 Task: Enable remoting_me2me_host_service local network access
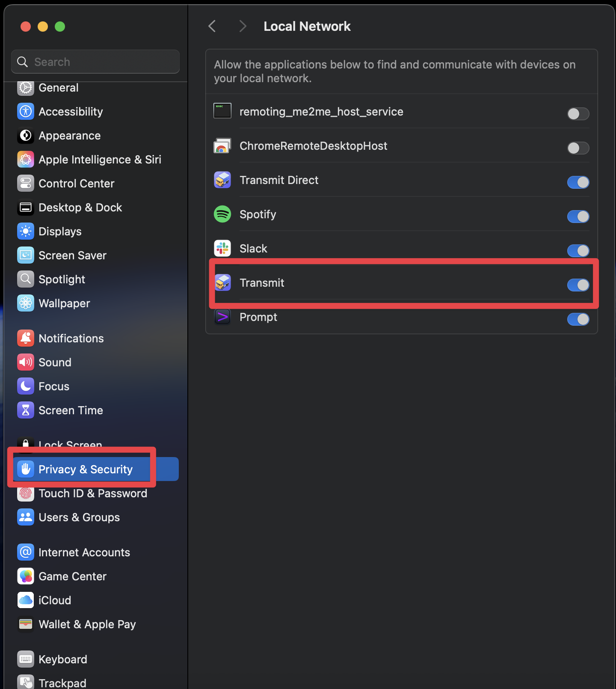[578, 113]
